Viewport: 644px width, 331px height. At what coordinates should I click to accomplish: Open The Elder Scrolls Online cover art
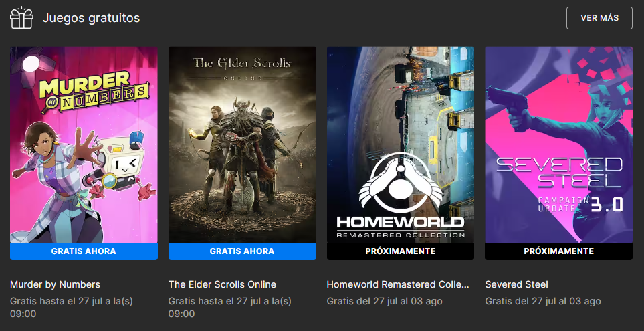click(x=242, y=144)
